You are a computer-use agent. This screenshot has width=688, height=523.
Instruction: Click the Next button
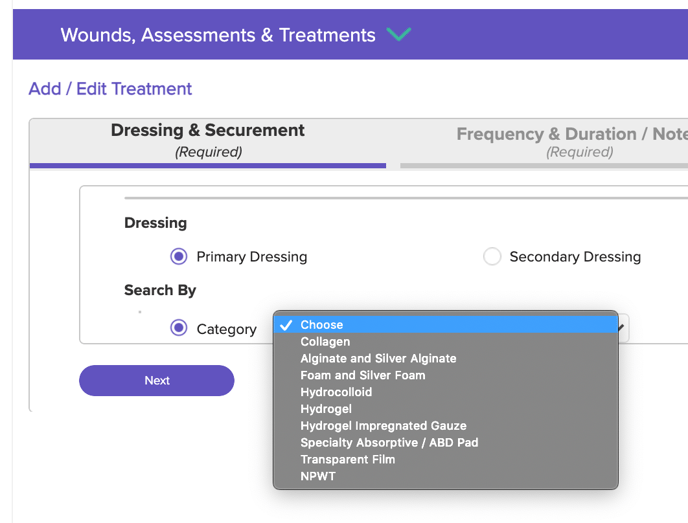point(157,380)
